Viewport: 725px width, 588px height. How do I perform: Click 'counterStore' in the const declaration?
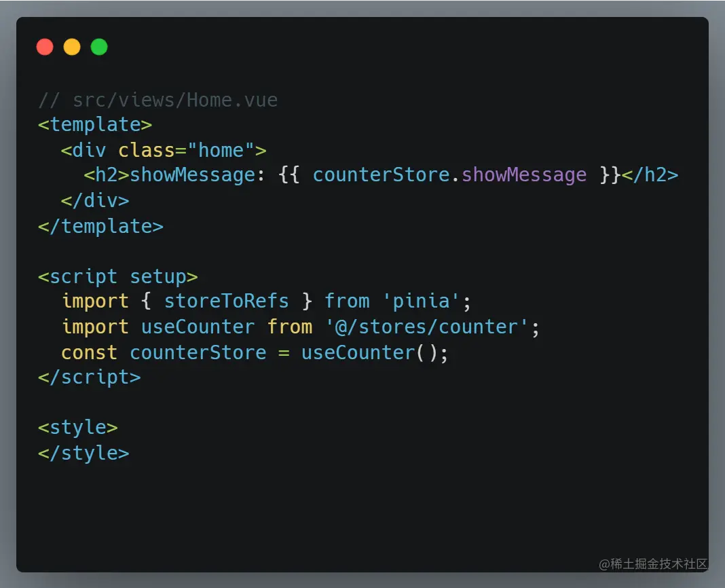click(198, 353)
